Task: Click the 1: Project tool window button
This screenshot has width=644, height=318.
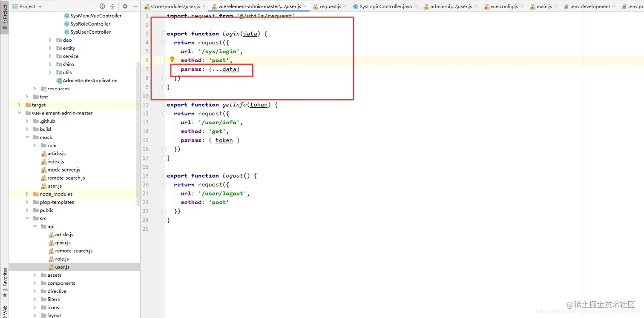Action: pyautogui.click(x=4, y=17)
